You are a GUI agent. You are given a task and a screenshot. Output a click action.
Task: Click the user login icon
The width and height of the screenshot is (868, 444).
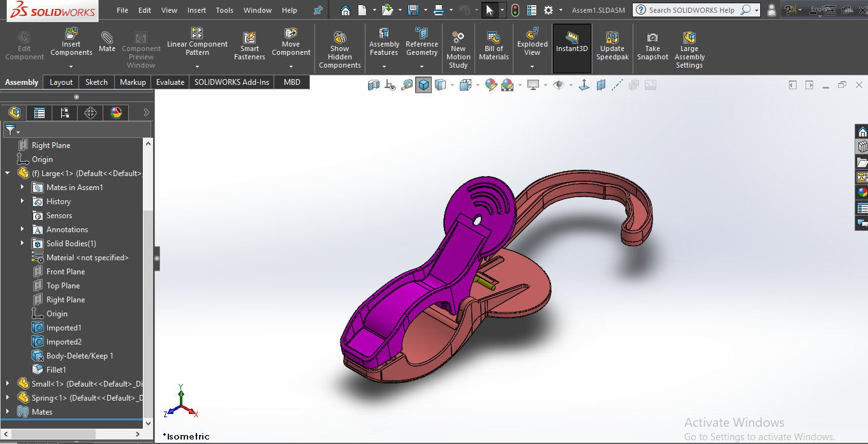coord(772,10)
